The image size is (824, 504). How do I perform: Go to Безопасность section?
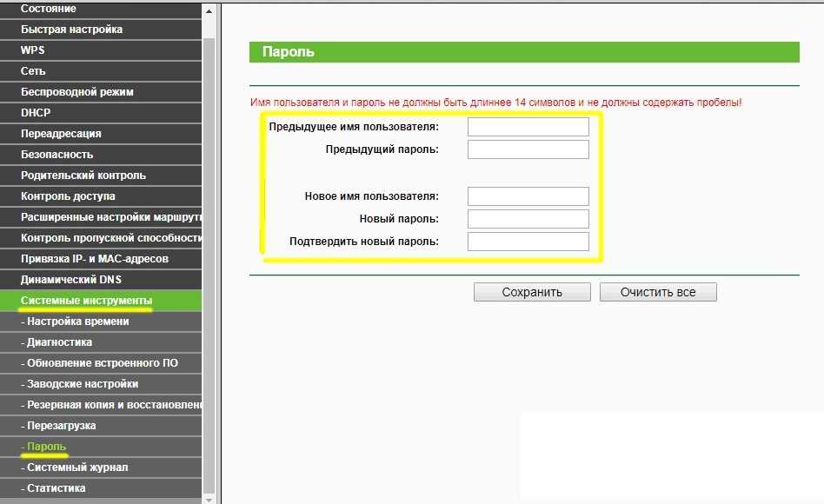click(x=56, y=155)
